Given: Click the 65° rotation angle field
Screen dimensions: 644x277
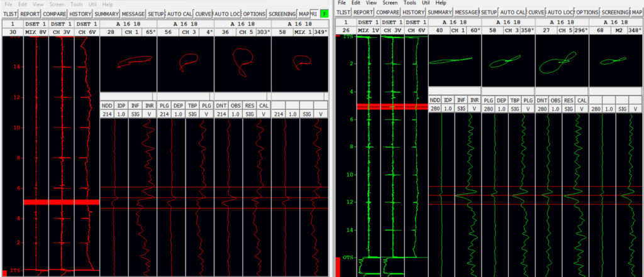Looking at the screenshot, I should (149, 32).
